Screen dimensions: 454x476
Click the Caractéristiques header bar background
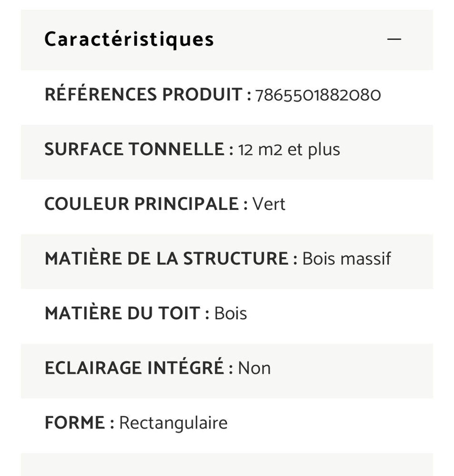click(x=227, y=40)
